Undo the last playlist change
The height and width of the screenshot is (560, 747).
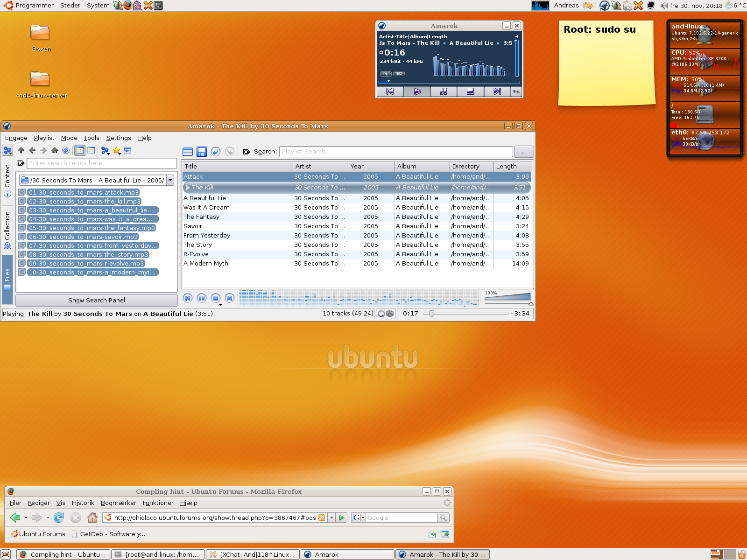[x=215, y=151]
